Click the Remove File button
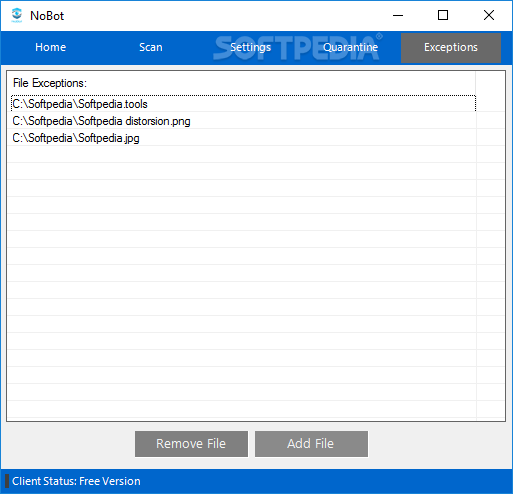 pyautogui.click(x=191, y=444)
